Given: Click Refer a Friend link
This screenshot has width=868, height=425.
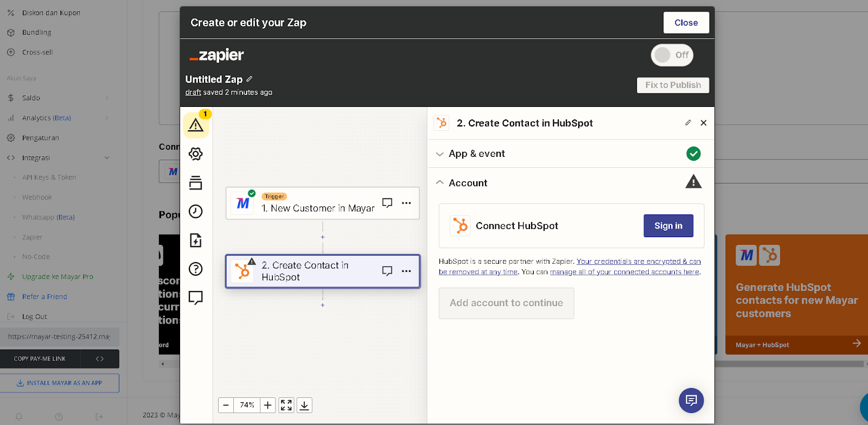Looking at the screenshot, I should [44, 297].
